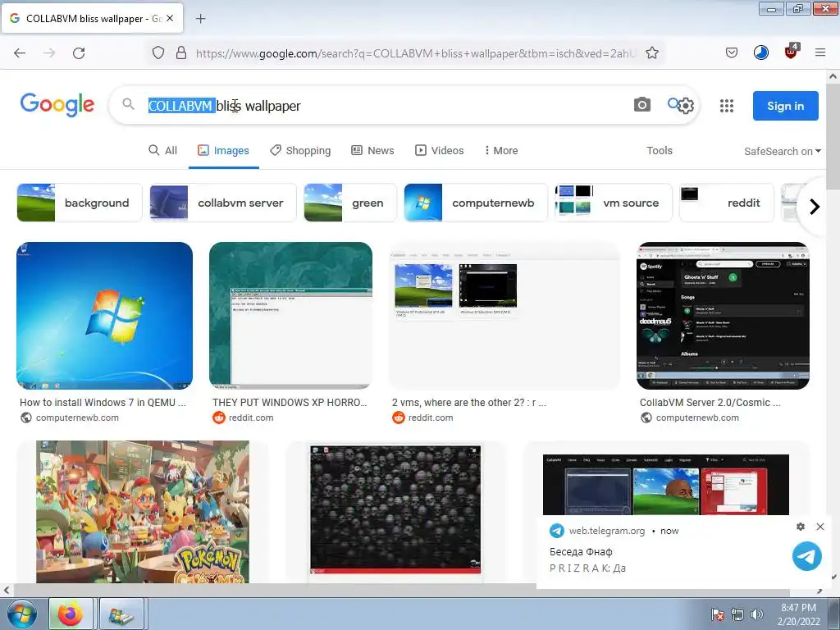840x630 pixels.
Task: Open the Pokemon cafe image thumbnail
Action: tap(143, 512)
